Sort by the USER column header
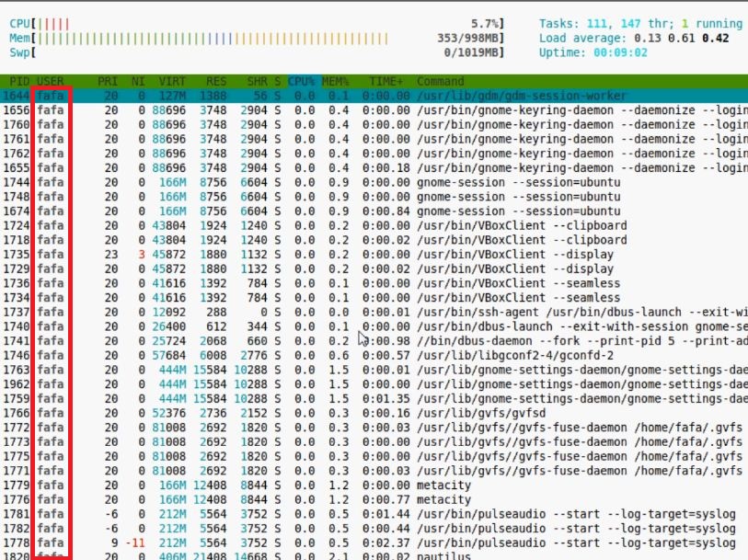Viewport: 748px width, 560px height. click(50, 82)
